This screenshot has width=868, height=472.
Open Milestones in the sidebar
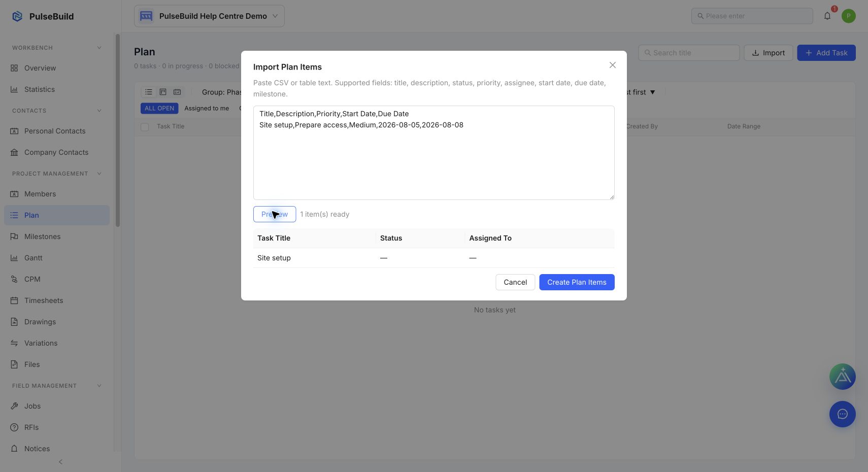[57, 237]
